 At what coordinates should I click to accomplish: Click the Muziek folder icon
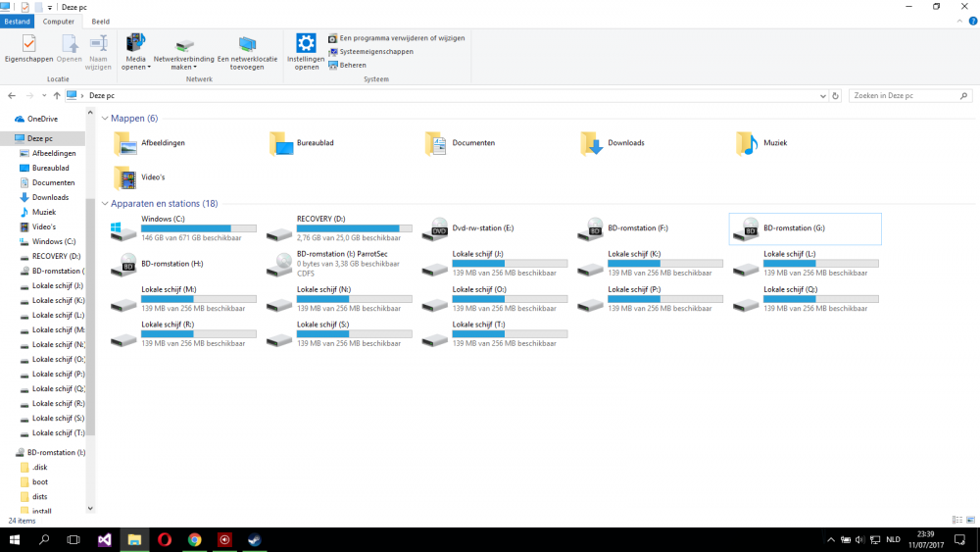click(747, 143)
